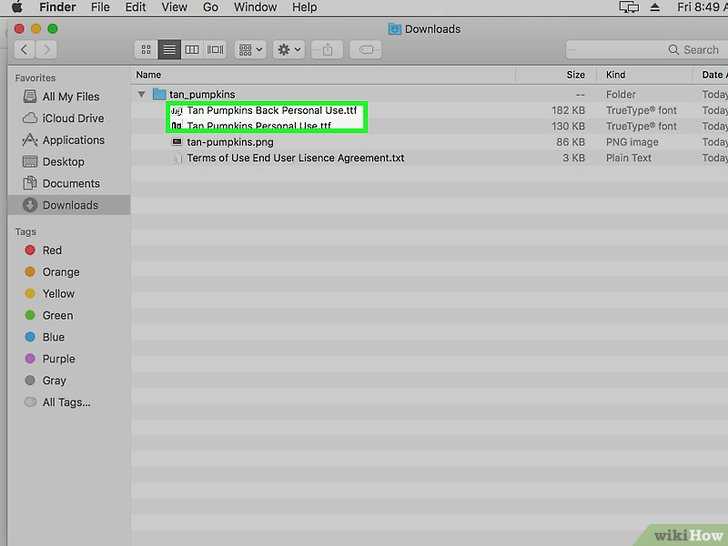Screen dimensions: 728x546
Task: Click the tan-pumpkins.png image file icon
Action: tap(176, 142)
